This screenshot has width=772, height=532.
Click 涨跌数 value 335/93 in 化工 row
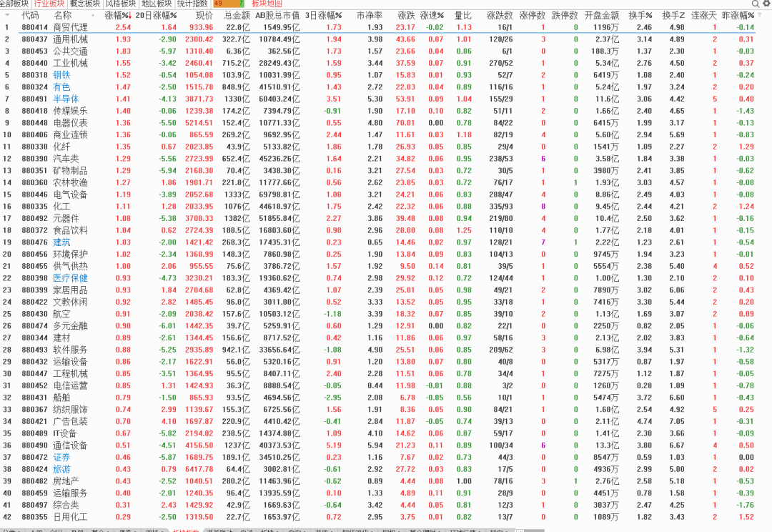coord(501,207)
